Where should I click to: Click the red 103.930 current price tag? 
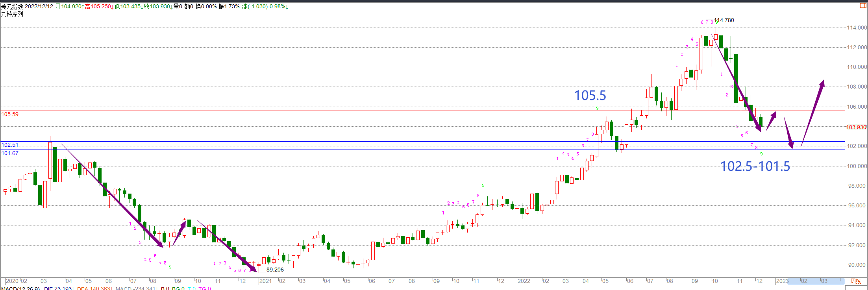856,127
